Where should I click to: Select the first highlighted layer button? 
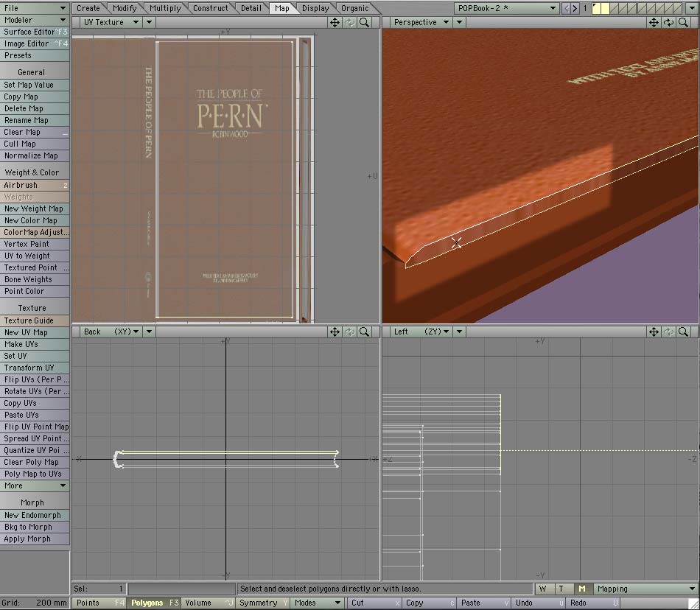[x=596, y=8]
